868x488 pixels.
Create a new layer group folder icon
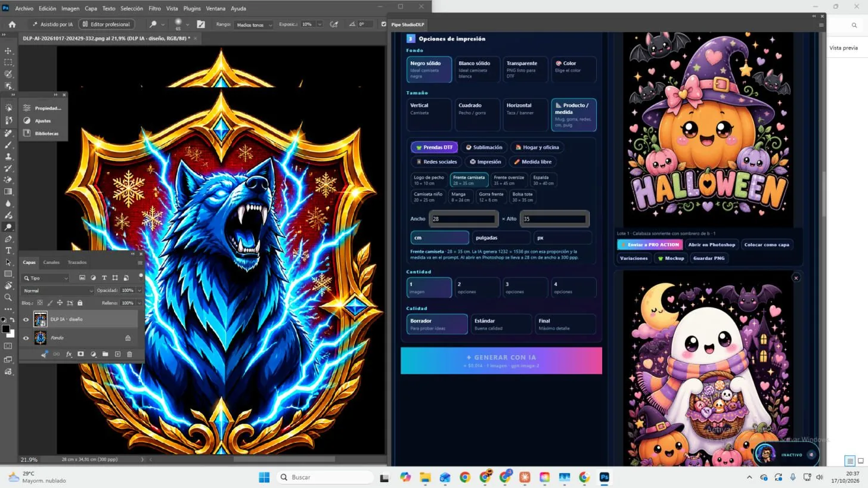pos(105,354)
